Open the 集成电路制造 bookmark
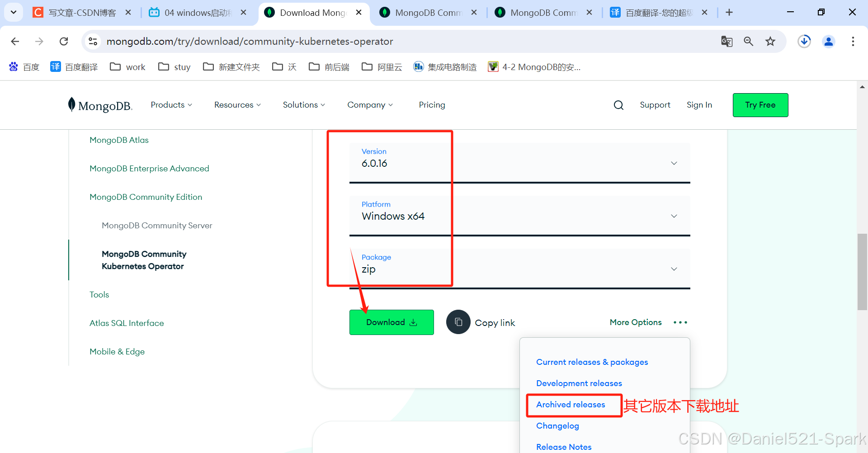The image size is (868, 453). click(x=445, y=67)
